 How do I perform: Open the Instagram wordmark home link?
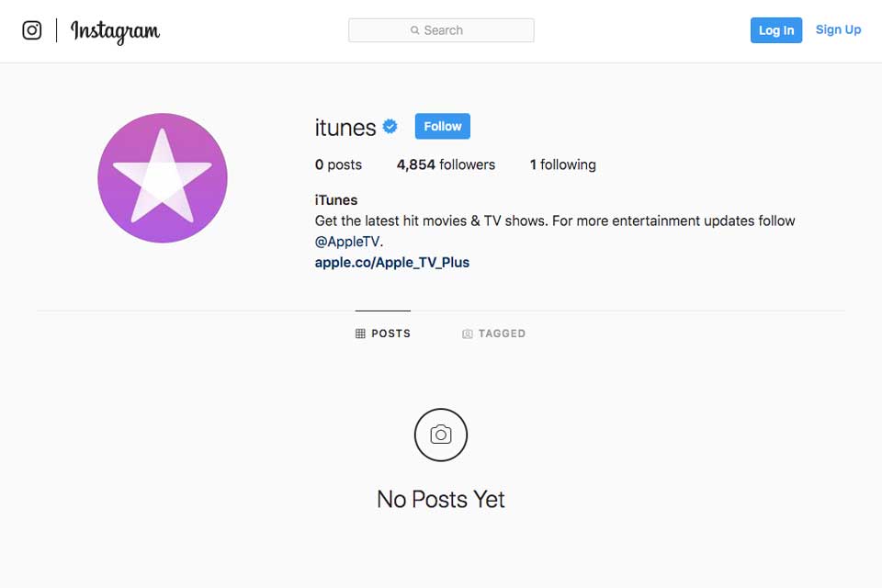[116, 31]
